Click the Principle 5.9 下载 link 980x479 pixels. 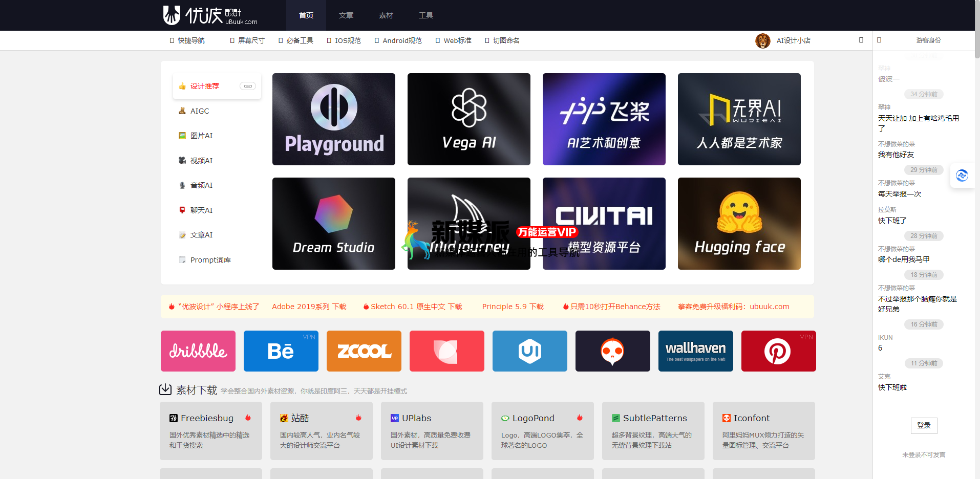[513, 307]
